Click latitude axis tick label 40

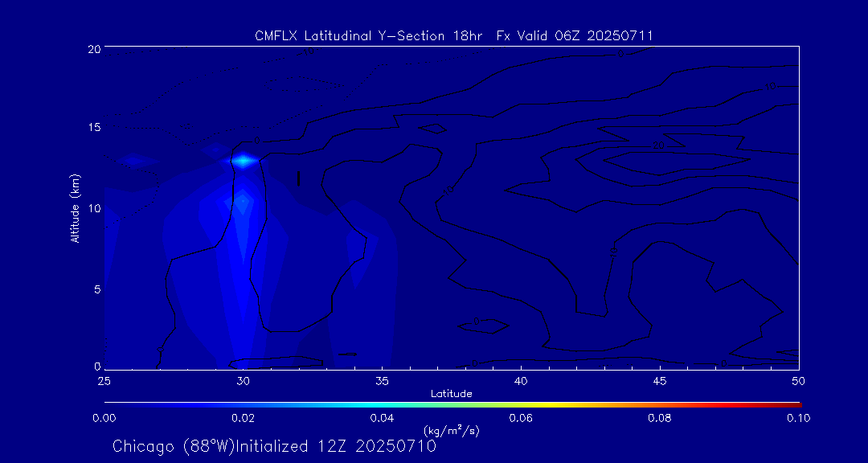(x=521, y=381)
